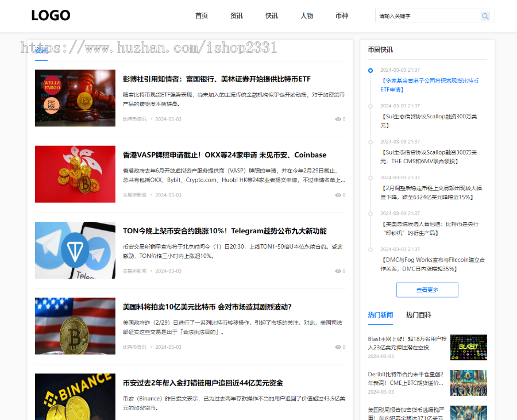Open hot news Blast主网上线 headline
This screenshot has width=517, height=420.
(x=407, y=343)
